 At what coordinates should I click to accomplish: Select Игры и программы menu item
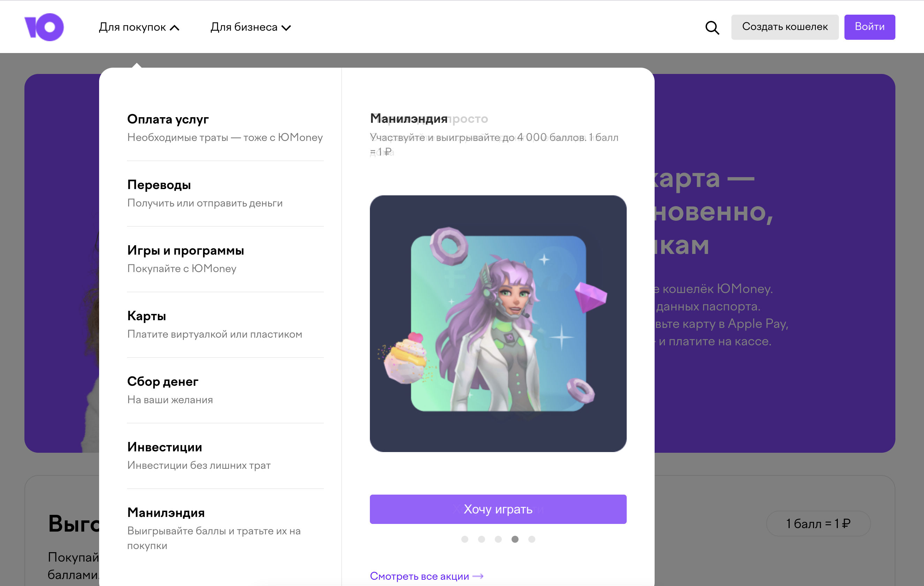click(x=225, y=259)
